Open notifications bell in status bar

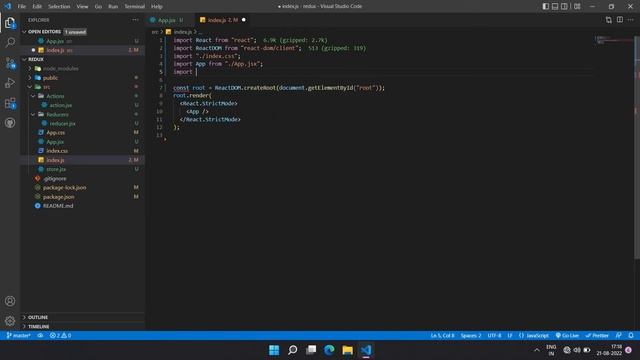point(631,336)
